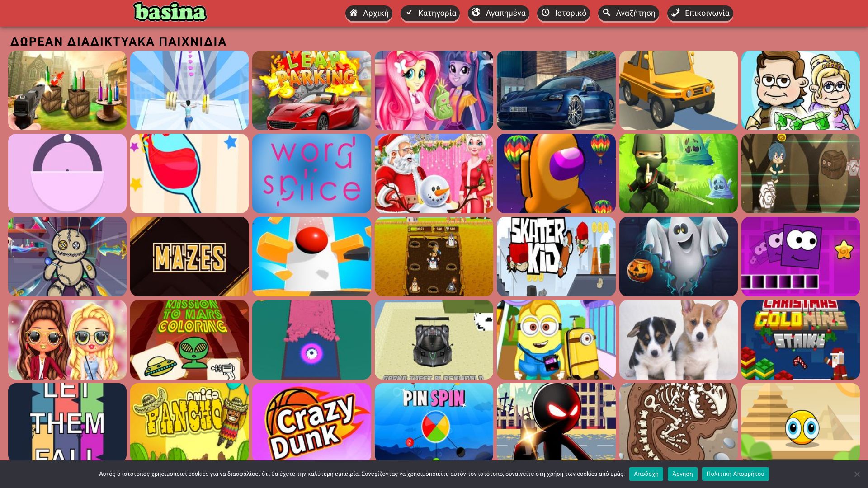Open the red ball helix tower game
Image resolution: width=868 pixels, height=488 pixels.
[311, 257]
